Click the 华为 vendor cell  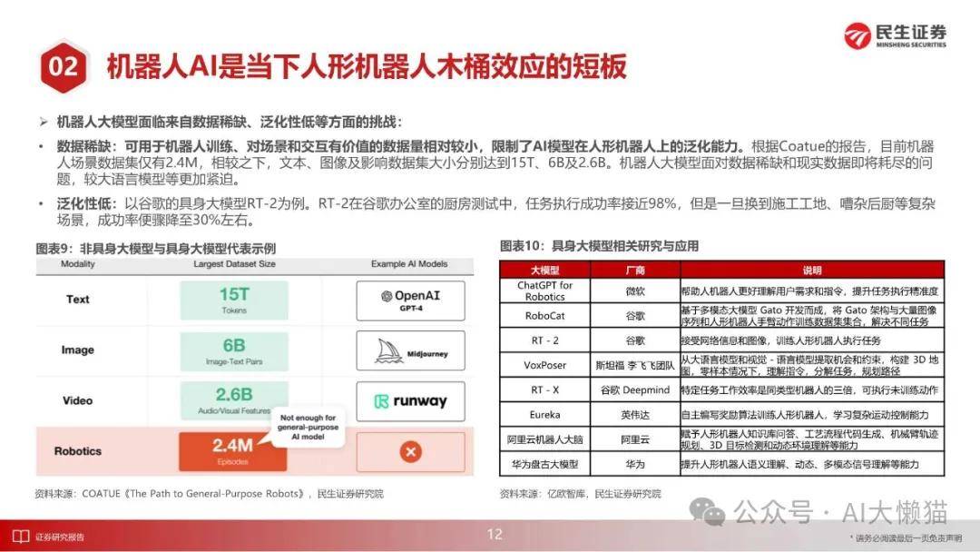[x=635, y=465]
